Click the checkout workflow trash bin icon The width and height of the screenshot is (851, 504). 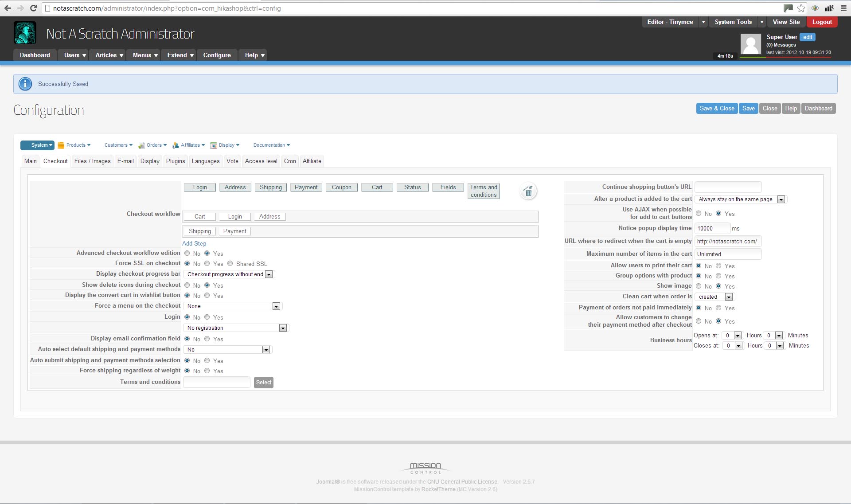click(x=528, y=191)
